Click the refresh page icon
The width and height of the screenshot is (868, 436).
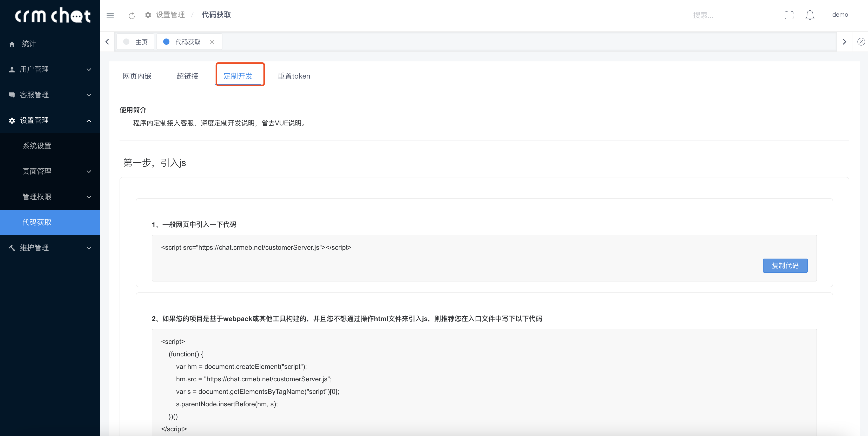click(x=132, y=16)
